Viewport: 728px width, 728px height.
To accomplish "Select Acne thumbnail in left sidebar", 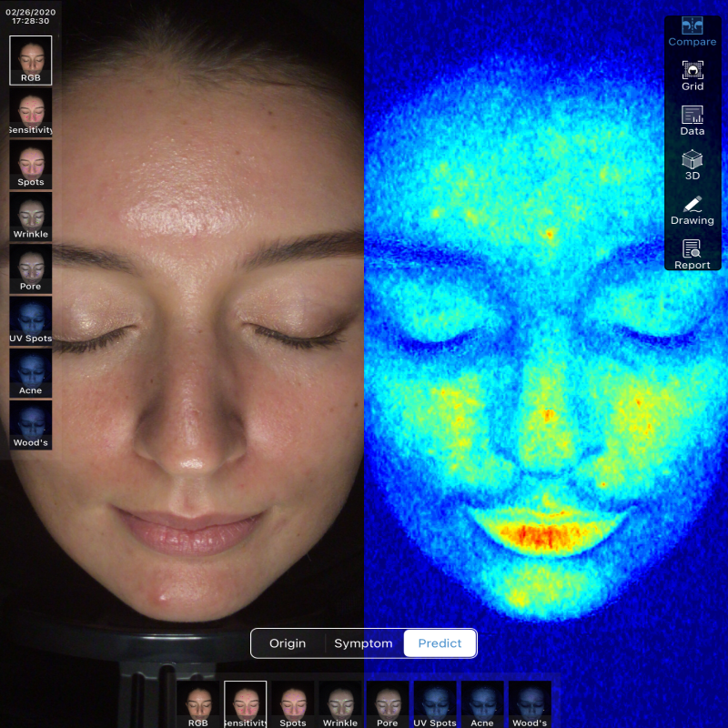I will point(30,372).
